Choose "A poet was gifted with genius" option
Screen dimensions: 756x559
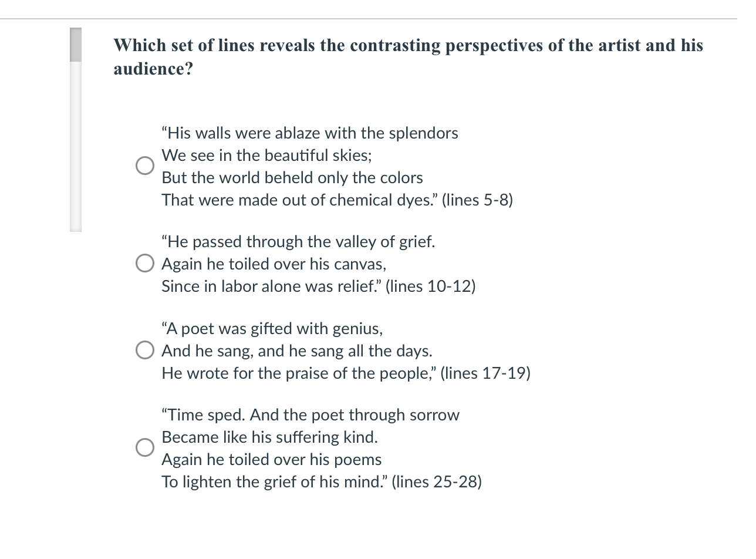point(272,329)
